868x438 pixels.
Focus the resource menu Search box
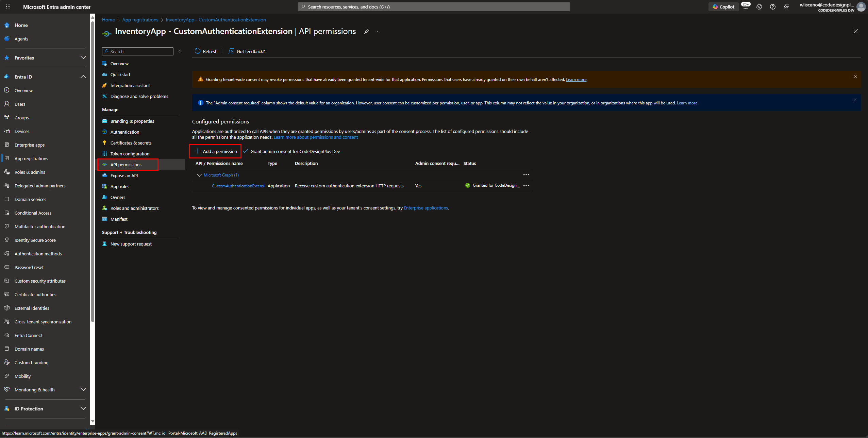(x=138, y=51)
